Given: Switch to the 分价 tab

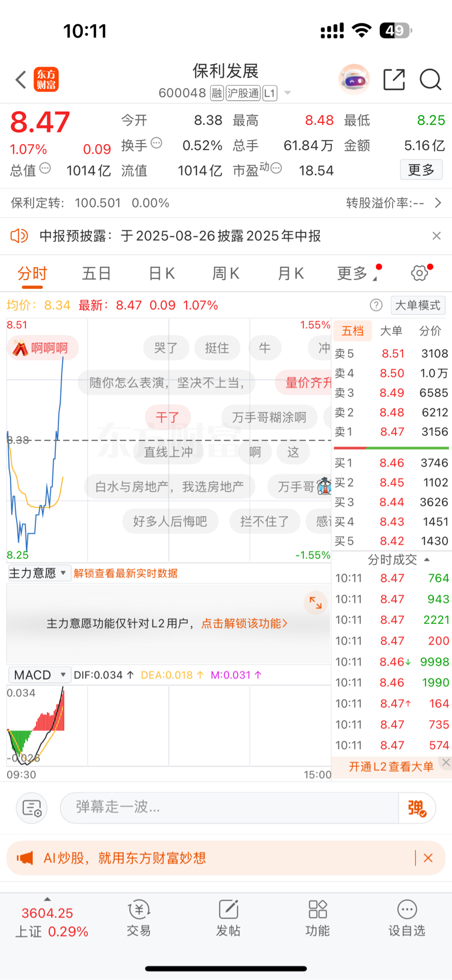Looking at the screenshot, I should coord(430,331).
